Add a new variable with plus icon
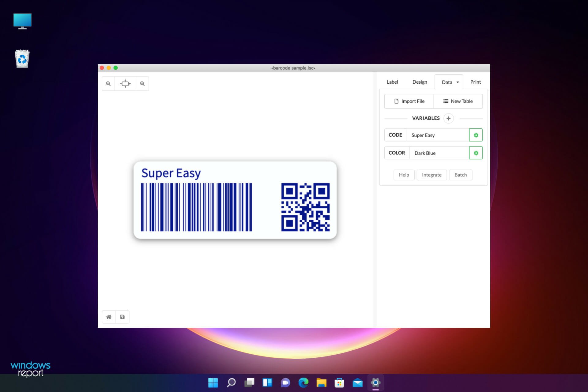588x392 pixels. click(x=448, y=118)
